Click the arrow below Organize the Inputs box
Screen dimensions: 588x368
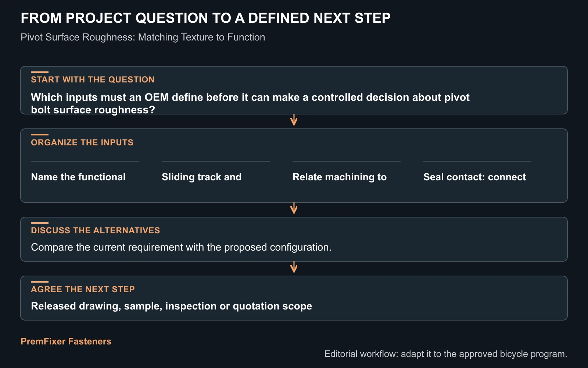click(x=294, y=209)
